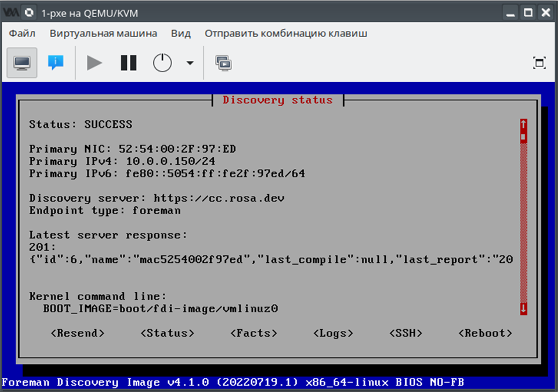The image size is (558, 392).
Task: Expand the shutdown options dropdown arrow
Action: coord(190,63)
